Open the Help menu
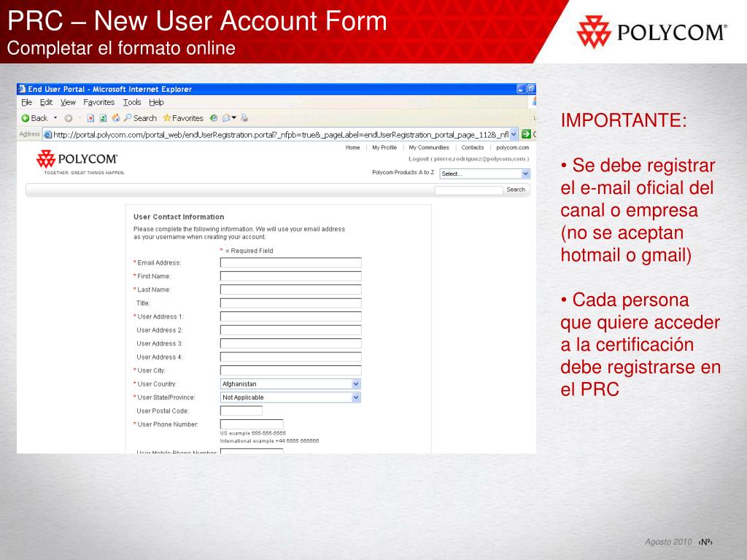The width and height of the screenshot is (747, 560). tap(156, 102)
